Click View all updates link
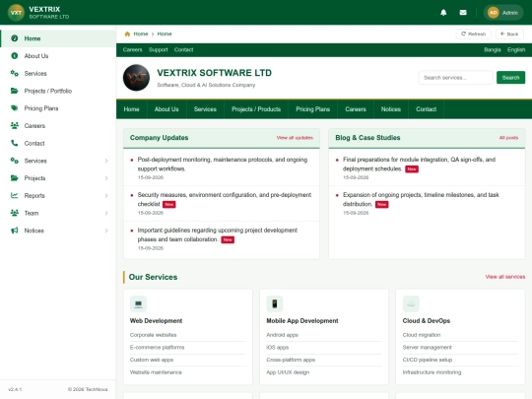Viewport: 532px width, 399px height. [x=295, y=138]
